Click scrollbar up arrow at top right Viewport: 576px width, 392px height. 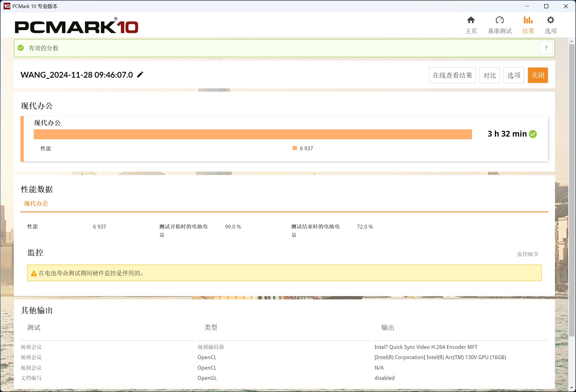[x=572, y=41]
